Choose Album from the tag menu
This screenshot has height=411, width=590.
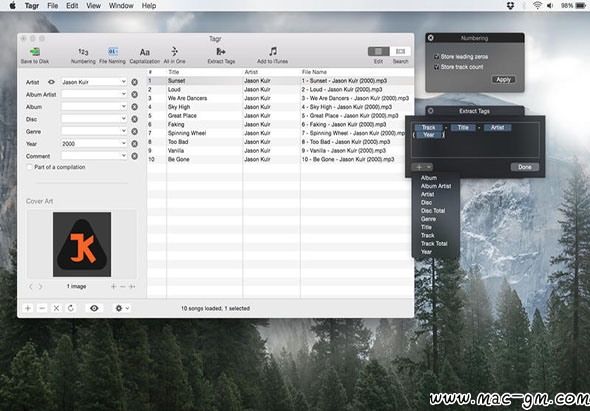click(429, 178)
